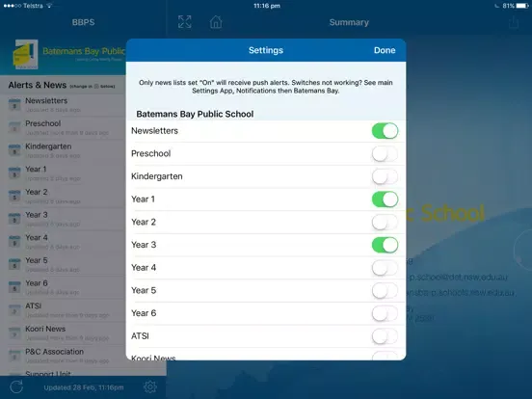Tap the push alerts instruction text

[266, 87]
